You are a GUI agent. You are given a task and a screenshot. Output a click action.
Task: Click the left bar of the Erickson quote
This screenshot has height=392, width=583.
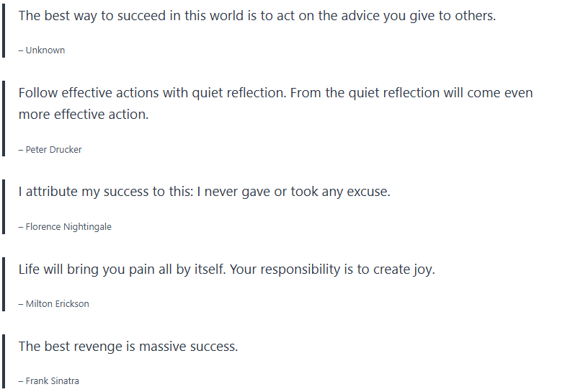3,285
